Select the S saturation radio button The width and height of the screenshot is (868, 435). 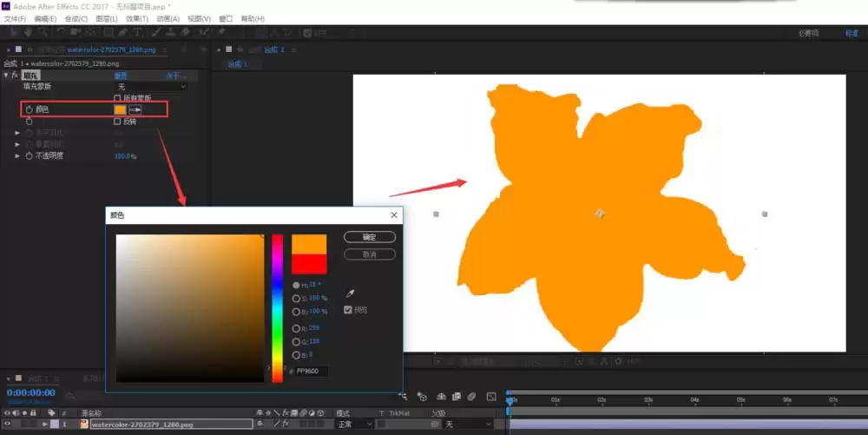pyautogui.click(x=296, y=299)
